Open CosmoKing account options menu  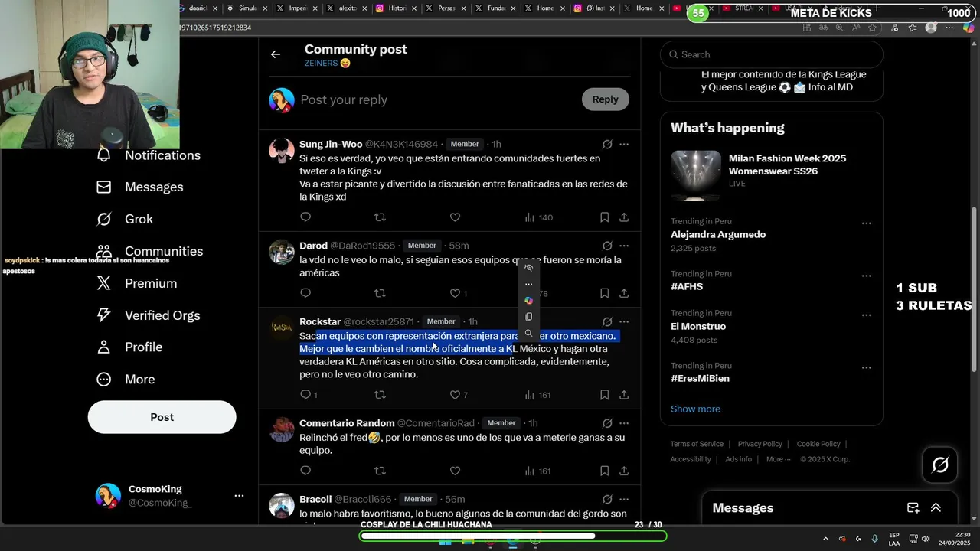(x=239, y=496)
